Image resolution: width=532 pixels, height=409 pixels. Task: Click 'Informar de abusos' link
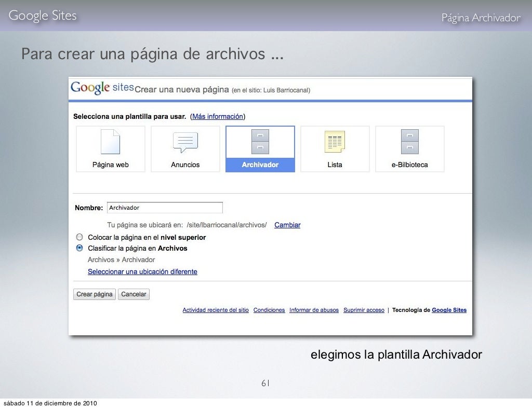pos(314,310)
